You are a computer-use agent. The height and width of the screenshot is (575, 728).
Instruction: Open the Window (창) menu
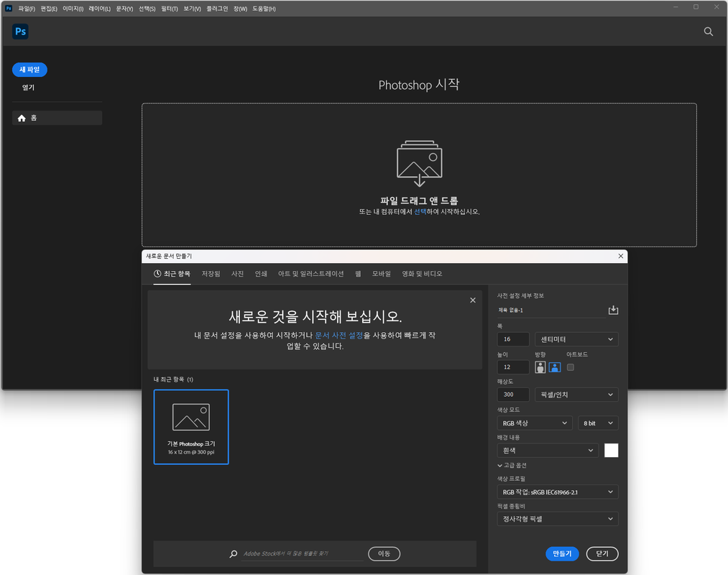click(x=240, y=9)
